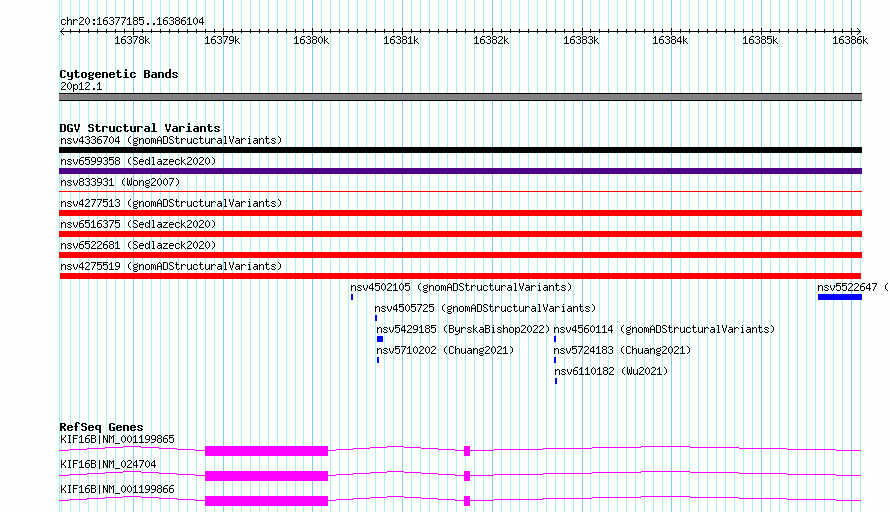Select the nsv6110182 blue tick marker
Viewport: 890px width, 512px height.
coord(556,381)
